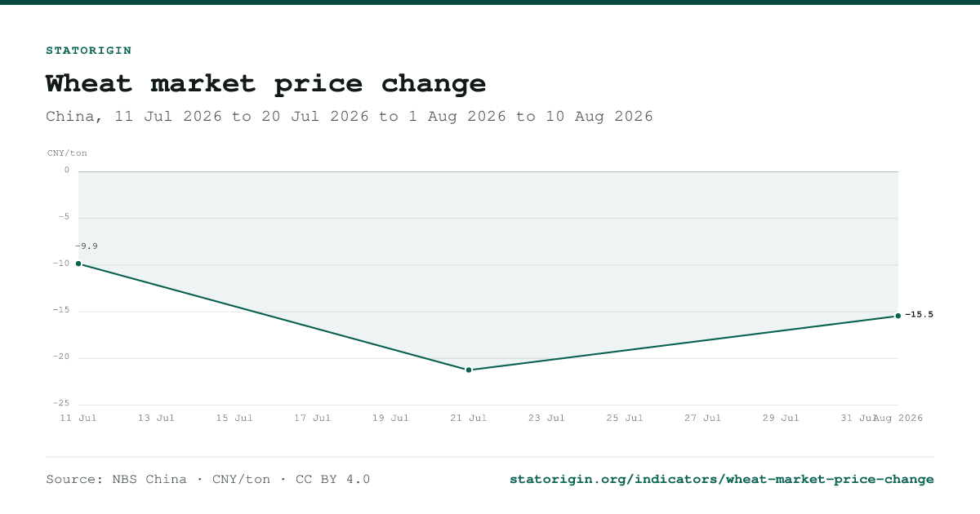
Task: Select the 11 Jul data point
Action: [78, 264]
